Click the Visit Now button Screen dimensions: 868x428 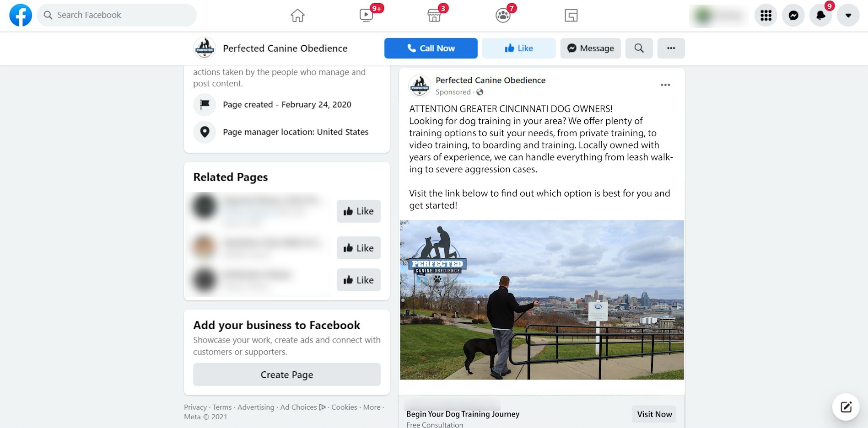654,414
